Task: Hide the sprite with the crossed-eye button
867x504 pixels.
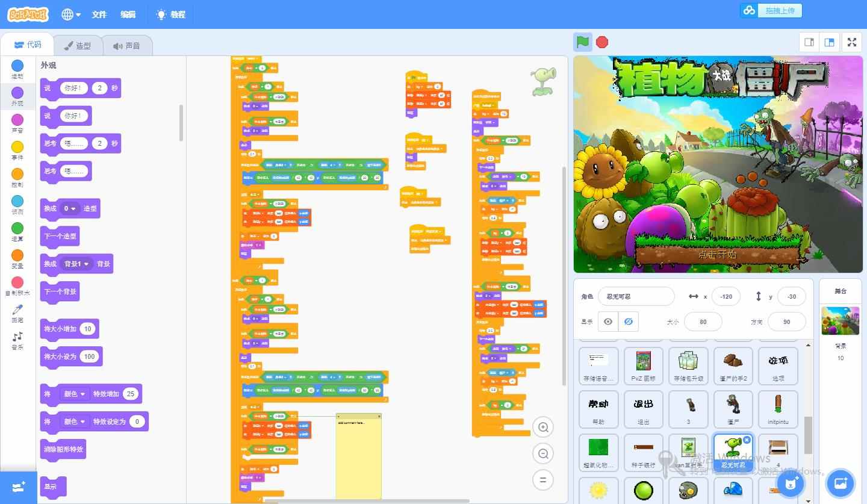Action: [x=628, y=322]
